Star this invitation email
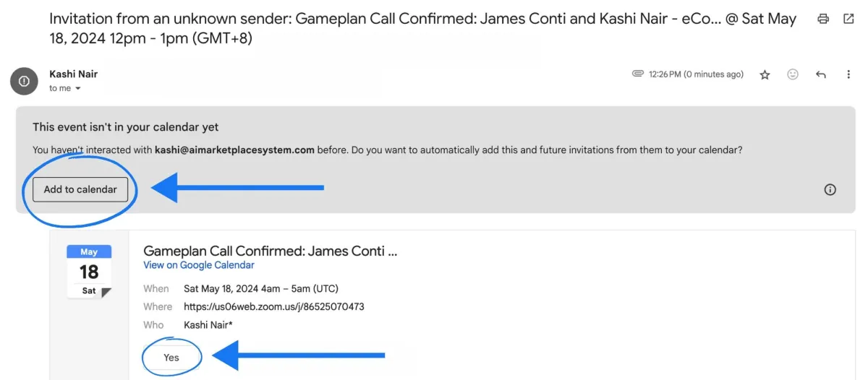The image size is (868, 380). [x=765, y=74]
